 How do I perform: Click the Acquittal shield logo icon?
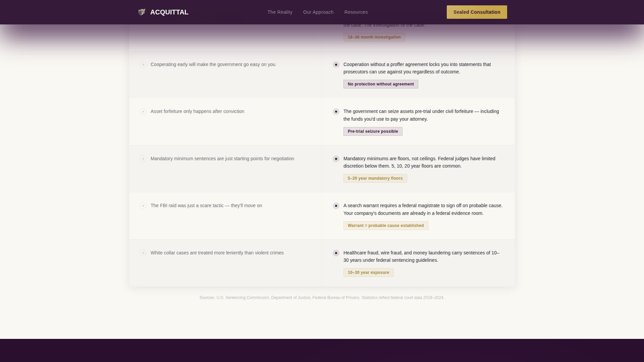(142, 12)
